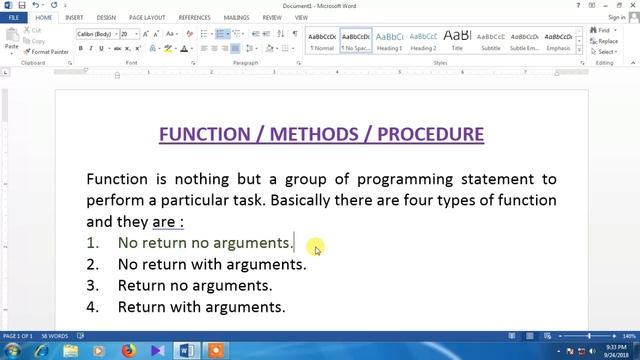Apply the Heading 1 style
Screen dimensions: 640x360
tap(389, 41)
